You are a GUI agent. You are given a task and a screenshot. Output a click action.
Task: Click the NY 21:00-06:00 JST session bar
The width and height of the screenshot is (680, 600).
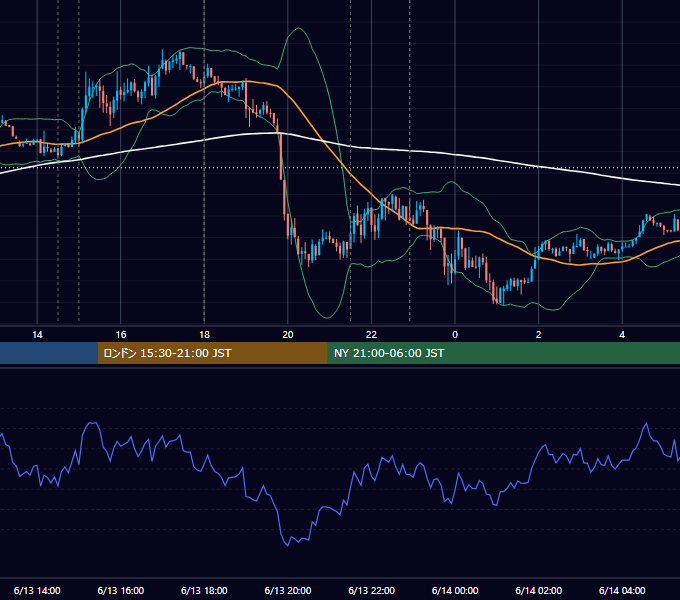point(503,353)
